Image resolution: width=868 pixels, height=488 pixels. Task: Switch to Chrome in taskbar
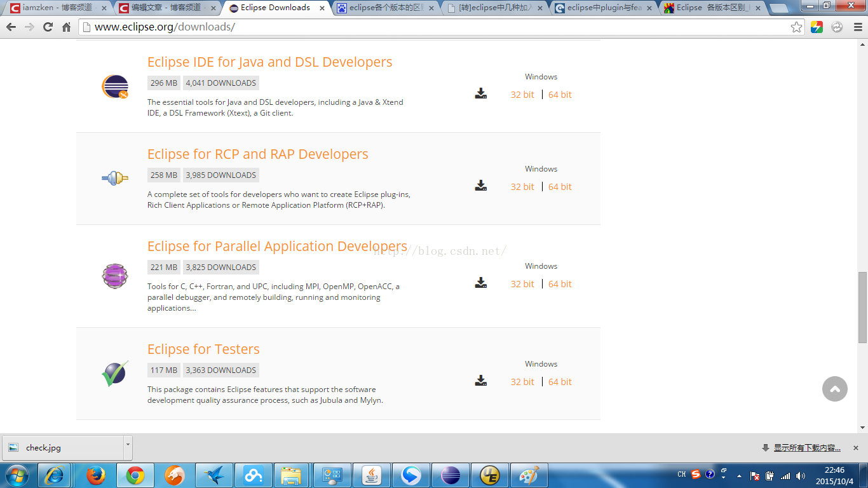coord(135,475)
